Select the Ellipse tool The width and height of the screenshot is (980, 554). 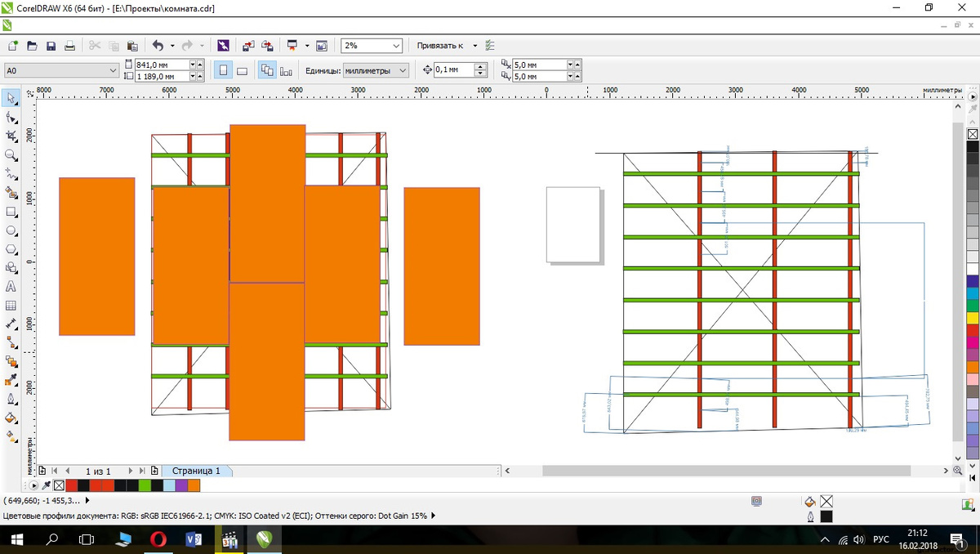coord(11,230)
